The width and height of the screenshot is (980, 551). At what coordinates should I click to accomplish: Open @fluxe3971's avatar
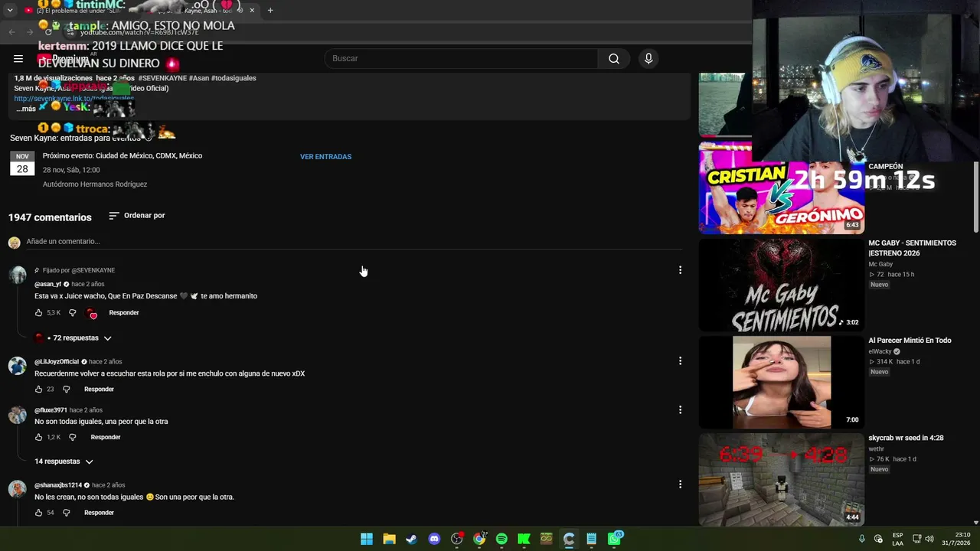[18, 415]
